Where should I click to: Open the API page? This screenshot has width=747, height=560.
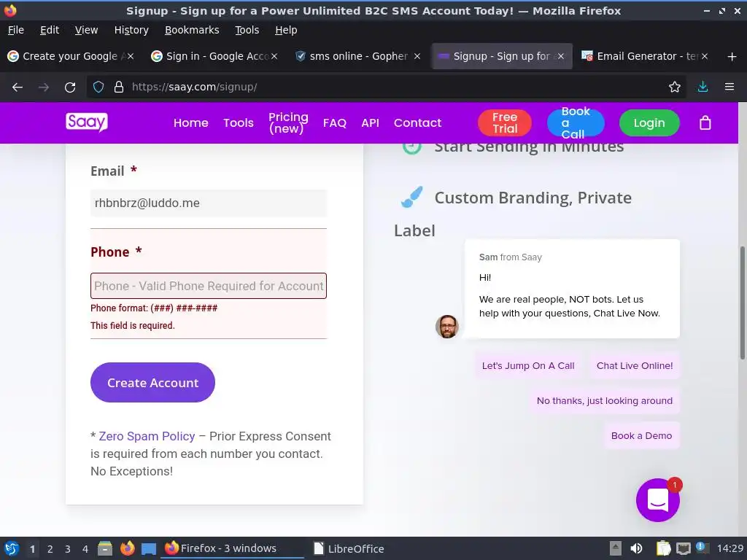tap(370, 122)
